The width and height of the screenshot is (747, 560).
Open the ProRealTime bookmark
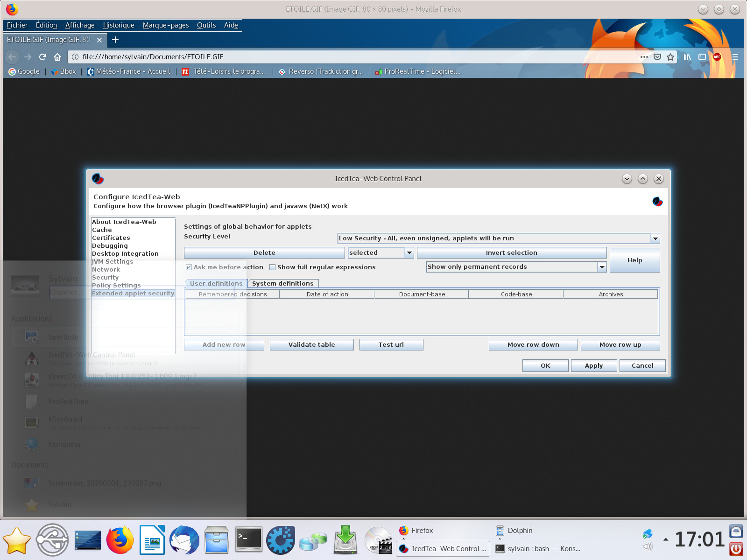tap(418, 71)
